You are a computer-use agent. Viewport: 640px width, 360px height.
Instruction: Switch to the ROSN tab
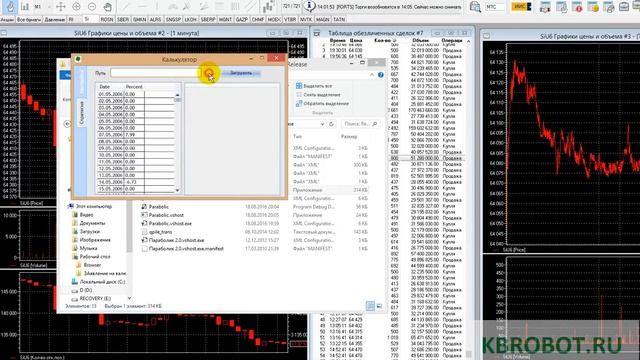107,20
